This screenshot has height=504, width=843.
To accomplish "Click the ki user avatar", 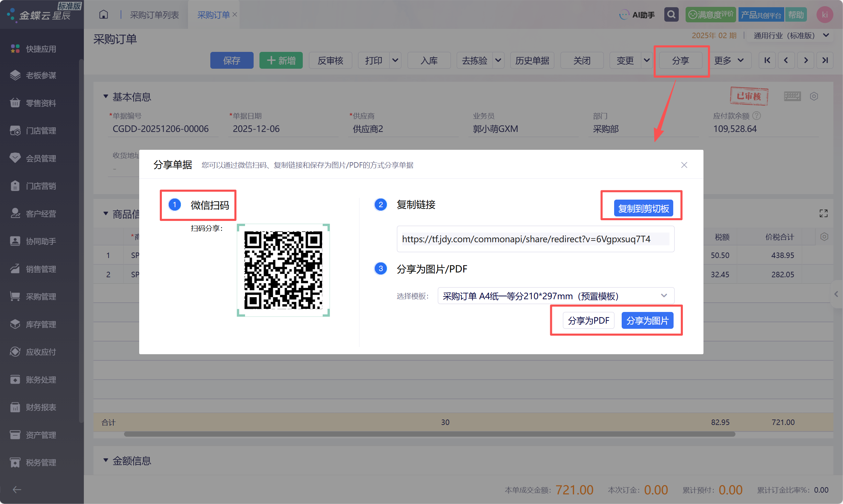I will coord(824,15).
